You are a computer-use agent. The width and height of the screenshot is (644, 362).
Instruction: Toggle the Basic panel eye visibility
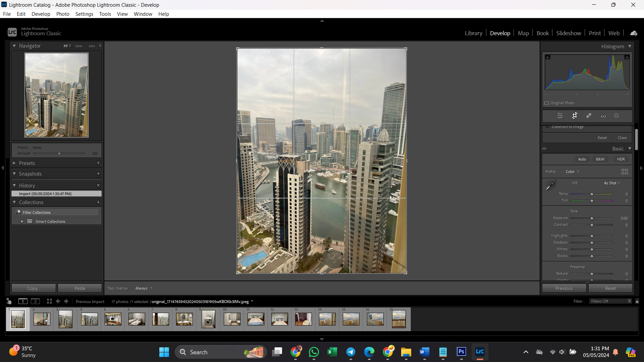point(544,148)
